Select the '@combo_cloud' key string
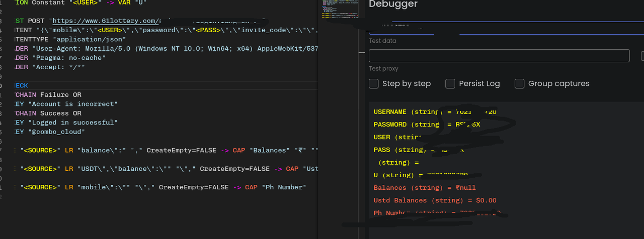 (56, 132)
